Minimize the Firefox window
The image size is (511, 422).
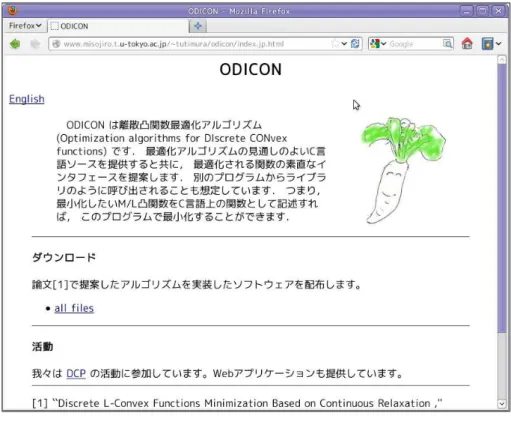pos(466,11)
